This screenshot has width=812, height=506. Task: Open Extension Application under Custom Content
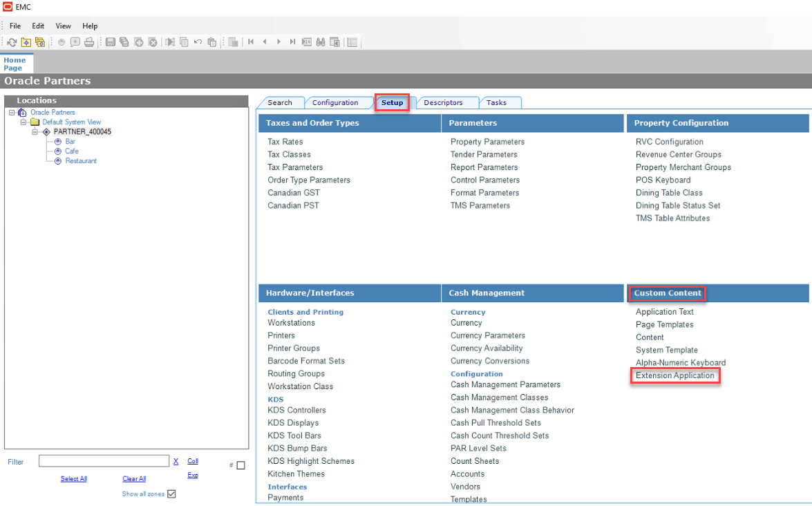674,375
